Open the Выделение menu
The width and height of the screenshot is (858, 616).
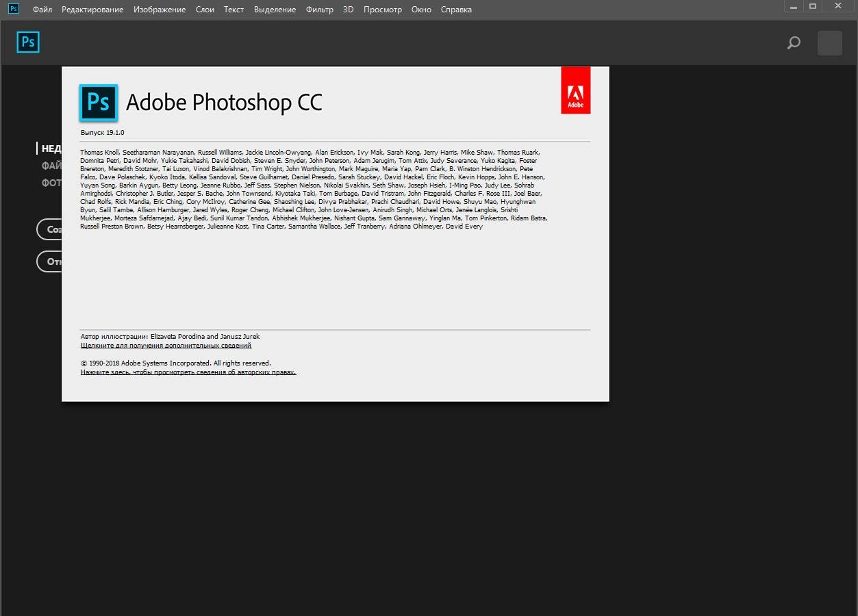(x=275, y=10)
